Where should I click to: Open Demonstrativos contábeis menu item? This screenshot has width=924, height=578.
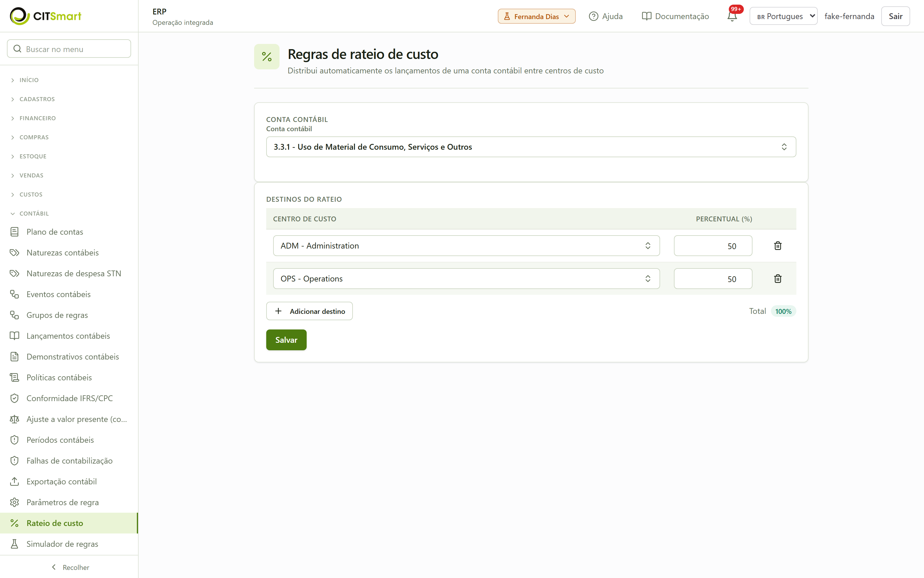[69, 357]
